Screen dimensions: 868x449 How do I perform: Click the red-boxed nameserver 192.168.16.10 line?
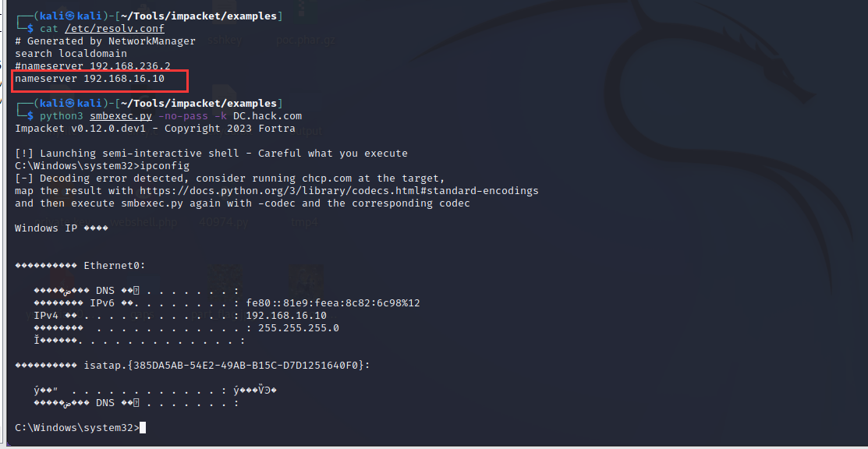[x=90, y=79]
